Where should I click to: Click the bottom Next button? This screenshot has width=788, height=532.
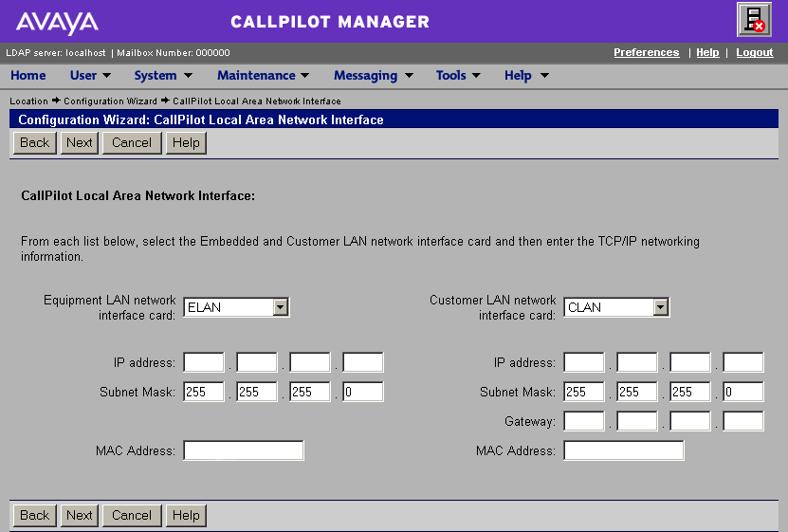[x=80, y=516]
